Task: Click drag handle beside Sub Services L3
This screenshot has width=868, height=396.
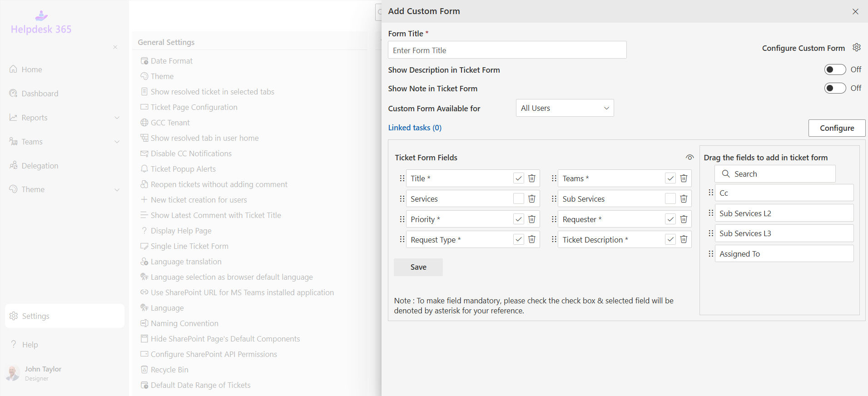Action: coord(711,233)
